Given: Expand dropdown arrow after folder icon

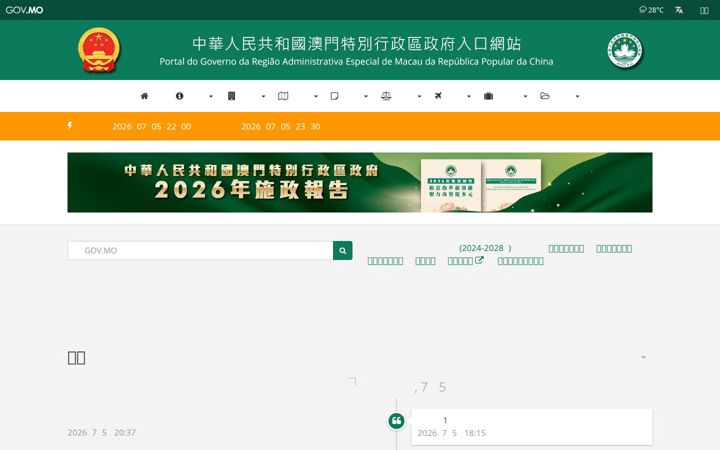Looking at the screenshot, I should coord(577,96).
